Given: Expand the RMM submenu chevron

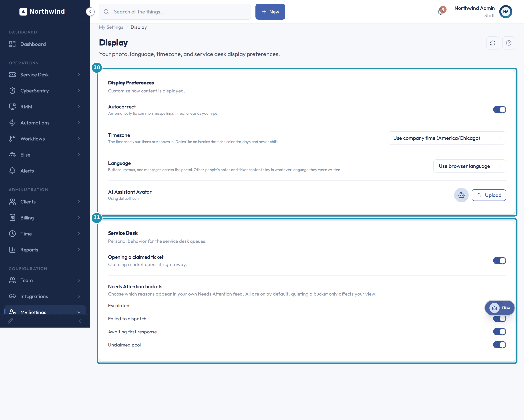Looking at the screenshot, I should pyautogui.click(x=79, y=107).
